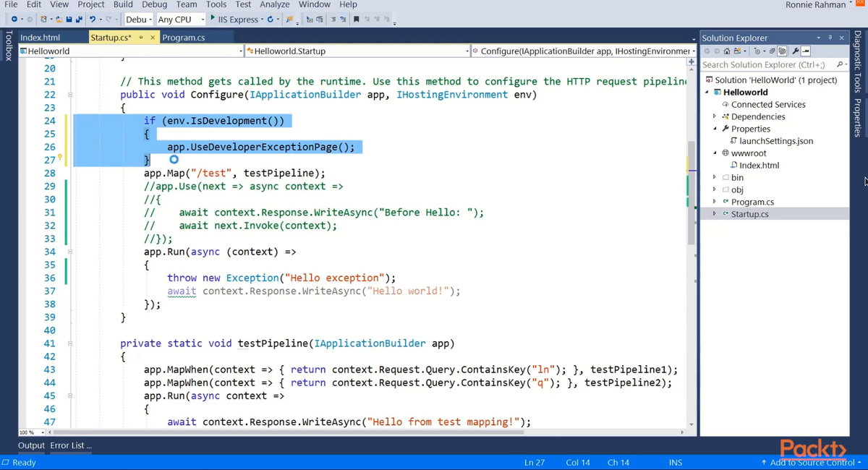Viewport: 868px width, 470px height.
Task: Click the Ronnie Rahman account name
Action: [x=815, y=5]
